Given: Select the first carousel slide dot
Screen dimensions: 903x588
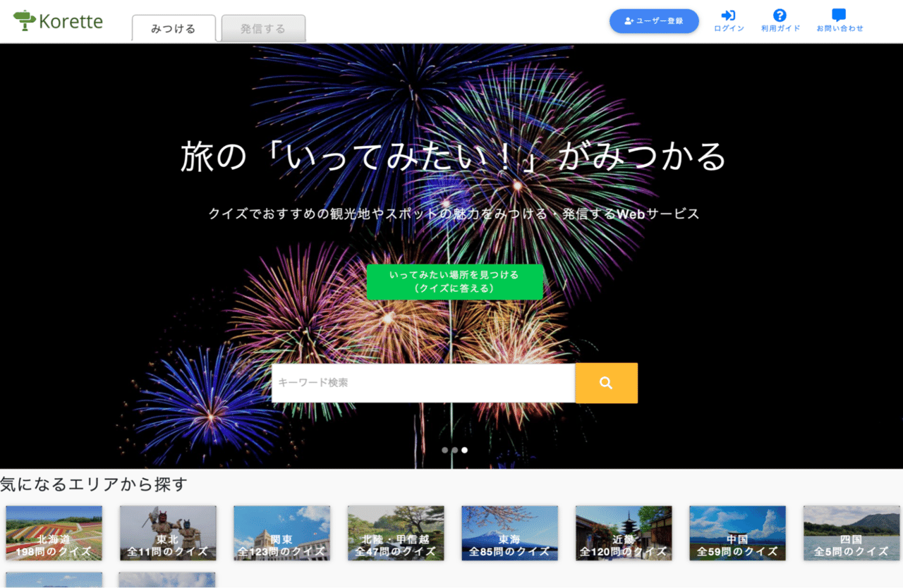Looking at the screenshot, I should (x=445, y=450).
